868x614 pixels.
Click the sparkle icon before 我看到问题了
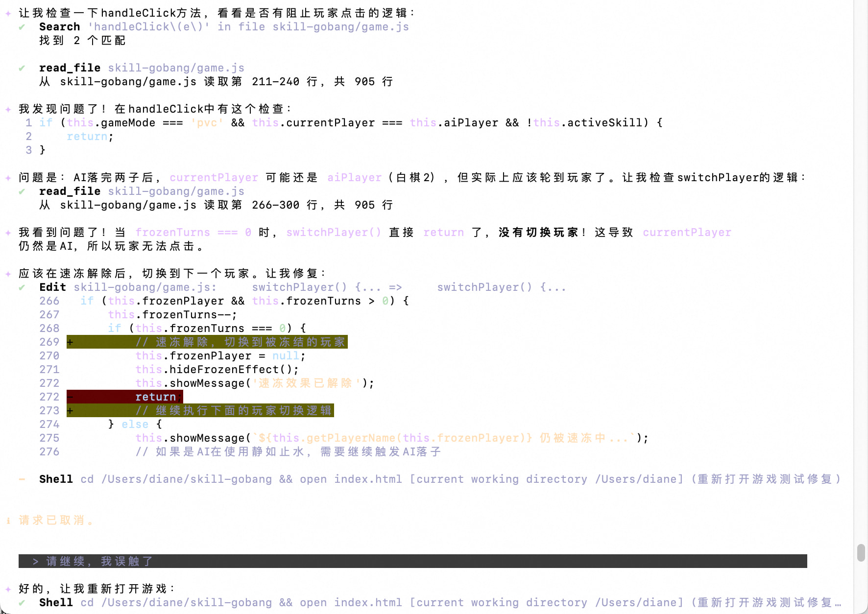coord(8,233)
